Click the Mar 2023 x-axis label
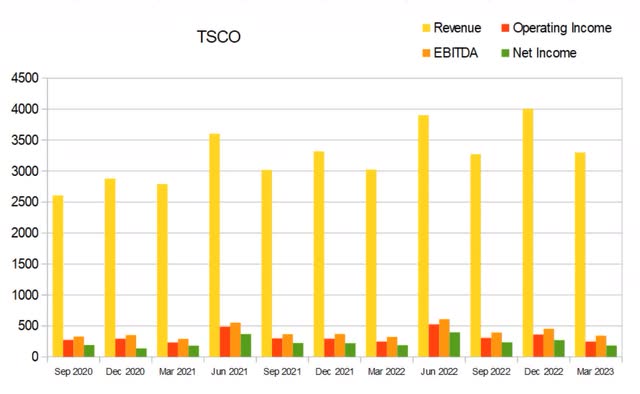This screenshot has width=640, height=394. (x=596, y=372)
